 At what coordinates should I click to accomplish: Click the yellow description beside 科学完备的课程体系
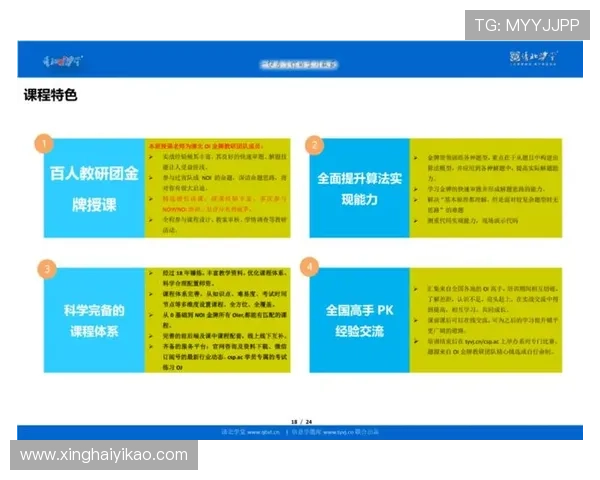(217, 320)
